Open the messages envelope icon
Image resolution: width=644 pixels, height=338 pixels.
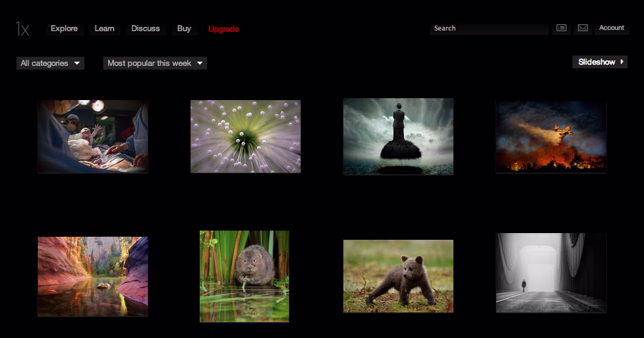[582, 28]
